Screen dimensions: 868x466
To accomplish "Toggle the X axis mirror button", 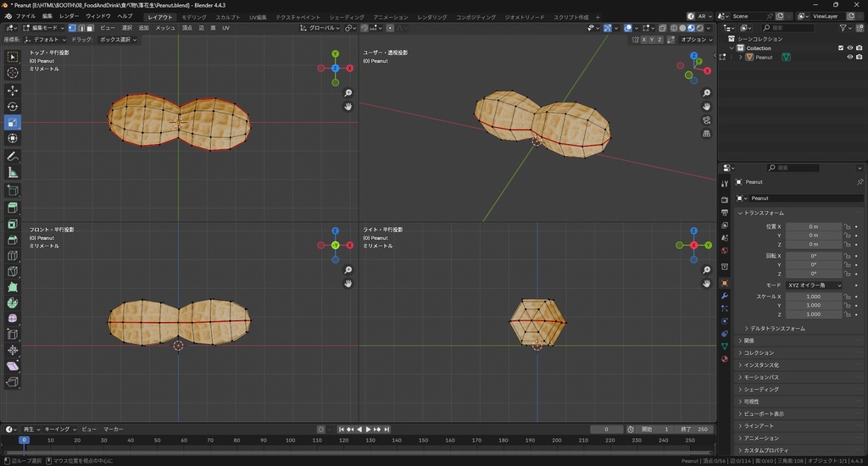I will point(644,39).
